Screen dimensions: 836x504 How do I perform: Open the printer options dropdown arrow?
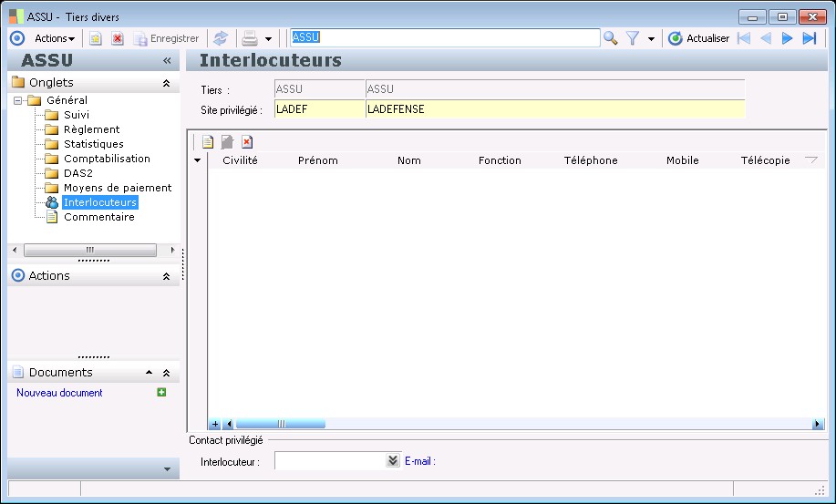pos(268,39)
